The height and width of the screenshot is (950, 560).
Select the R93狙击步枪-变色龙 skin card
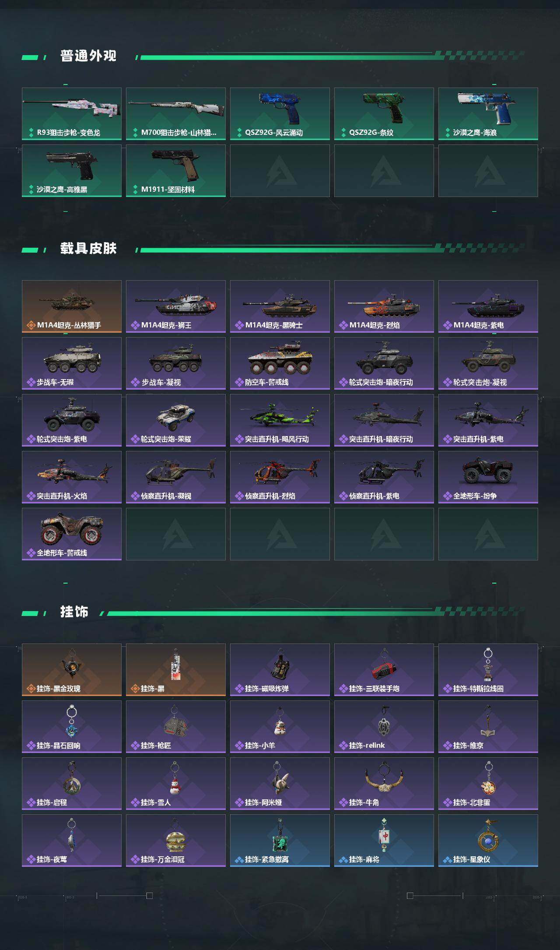point(72,114)
